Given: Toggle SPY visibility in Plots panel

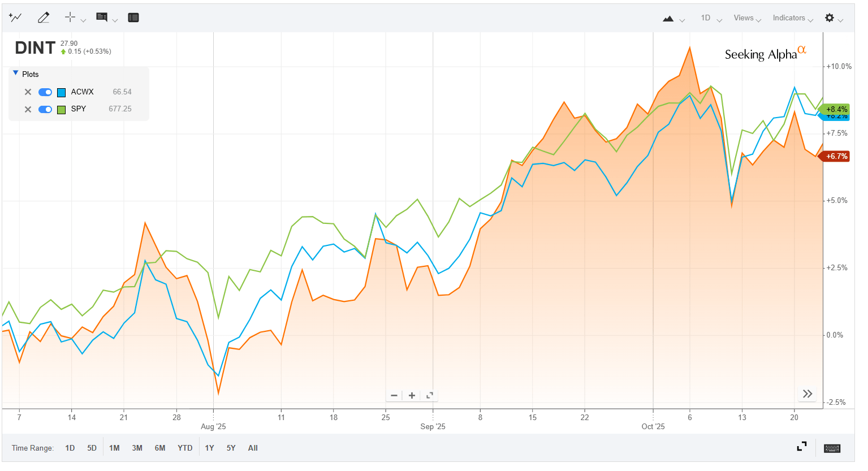Looking at the screenshot, I should point(45,109).
